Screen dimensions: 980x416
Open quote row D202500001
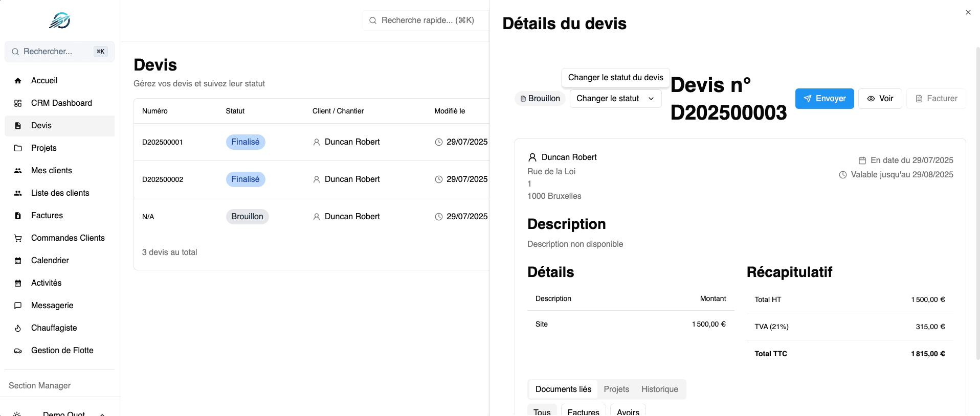pos(311,142)
